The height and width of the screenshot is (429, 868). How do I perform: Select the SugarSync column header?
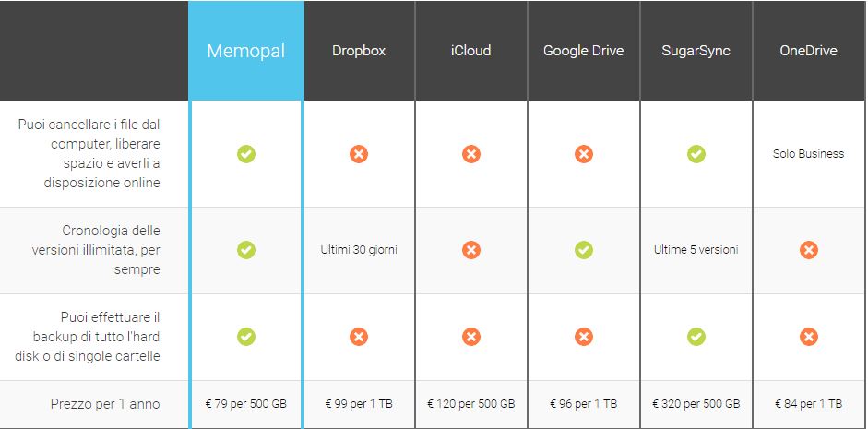696,51
